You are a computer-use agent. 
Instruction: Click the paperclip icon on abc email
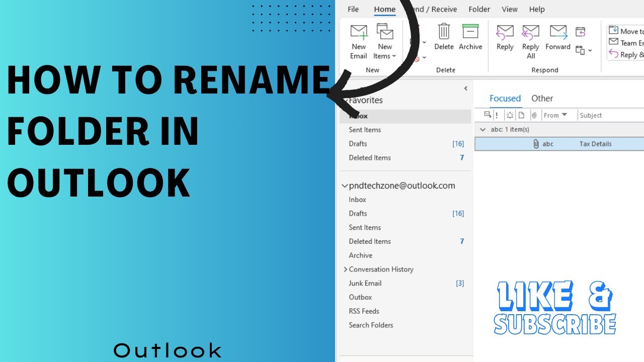click(536, 144)
